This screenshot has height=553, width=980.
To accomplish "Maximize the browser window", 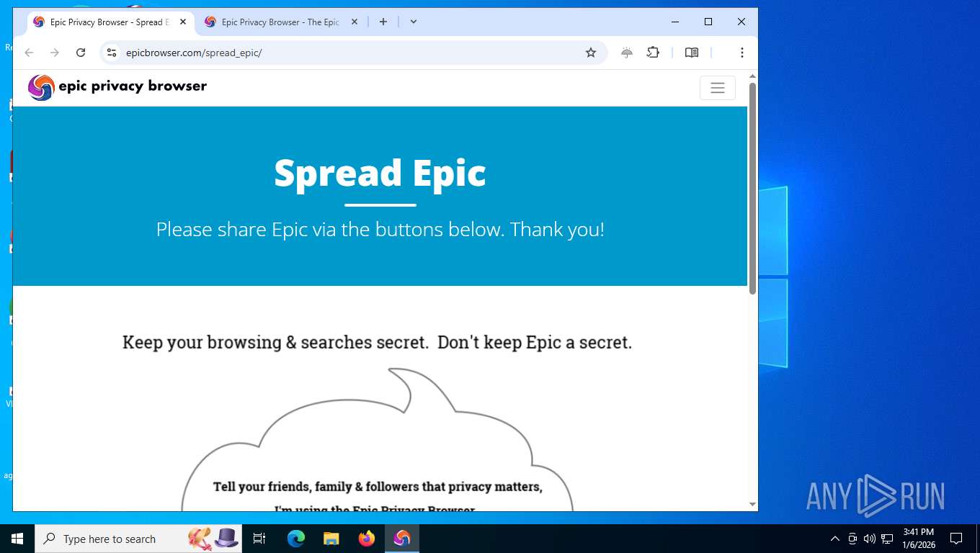I will click(708, 22).
